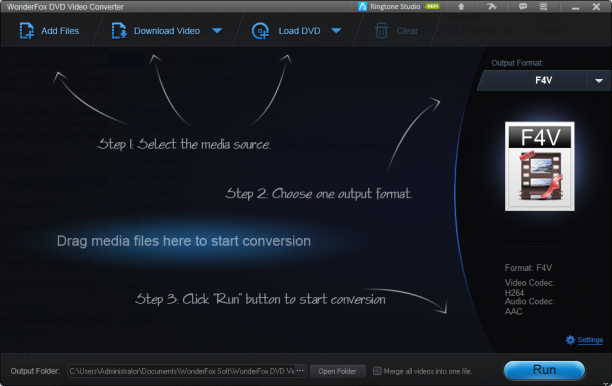Click the Download Video icon

pos(119,31)
